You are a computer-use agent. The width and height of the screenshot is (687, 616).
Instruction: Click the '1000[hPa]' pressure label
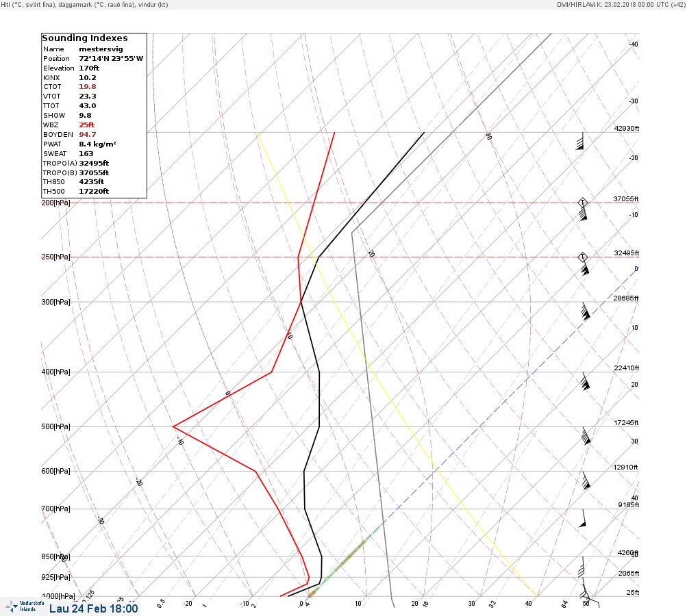click(x=58, y=596)
